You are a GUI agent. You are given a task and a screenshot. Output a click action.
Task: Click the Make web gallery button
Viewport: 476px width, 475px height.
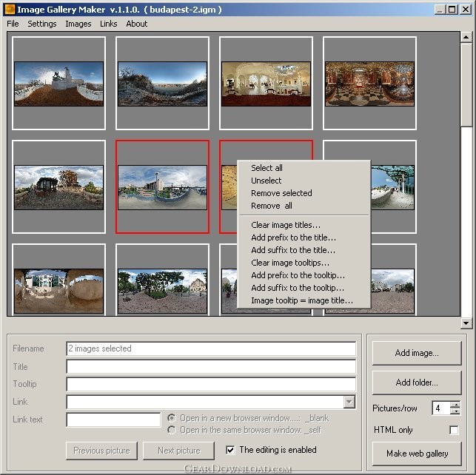point(417,454)
